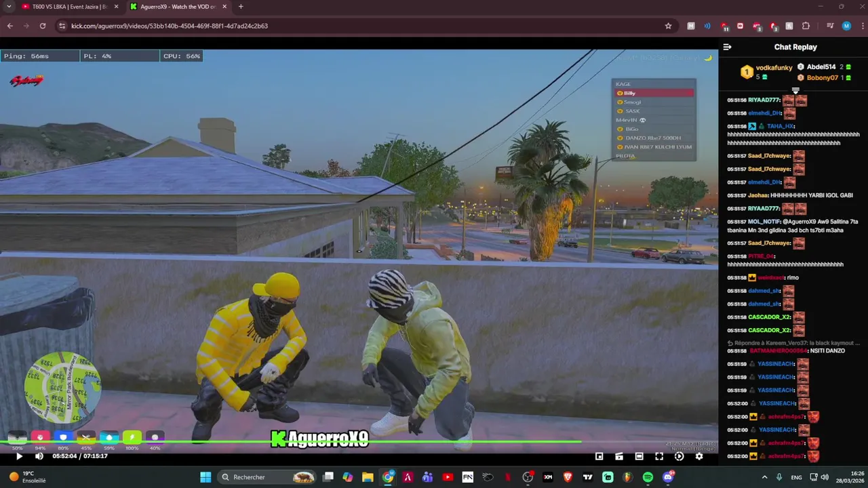Mute the video player volume
The width and height of the screenshot is (868, 488).
pos(39,456)
